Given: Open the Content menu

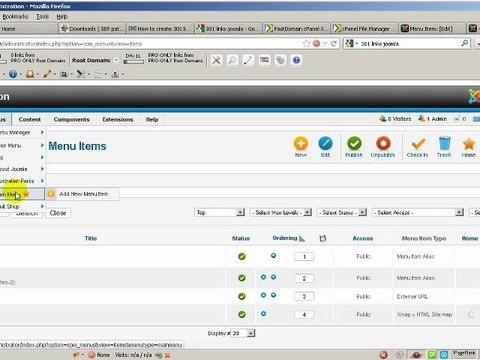Looking at the screenshot, I should [x=30, y=119].
